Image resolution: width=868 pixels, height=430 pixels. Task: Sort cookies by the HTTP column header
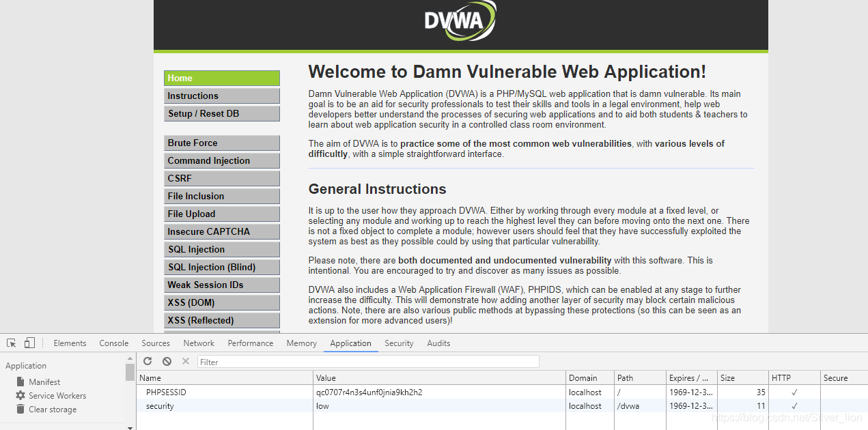[x=794, y=377]
